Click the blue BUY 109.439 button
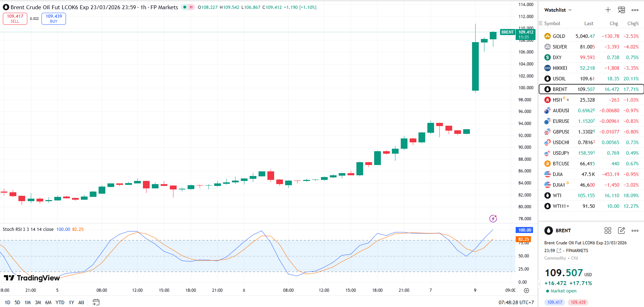The image size is (644, 307). tap(54, 18)
